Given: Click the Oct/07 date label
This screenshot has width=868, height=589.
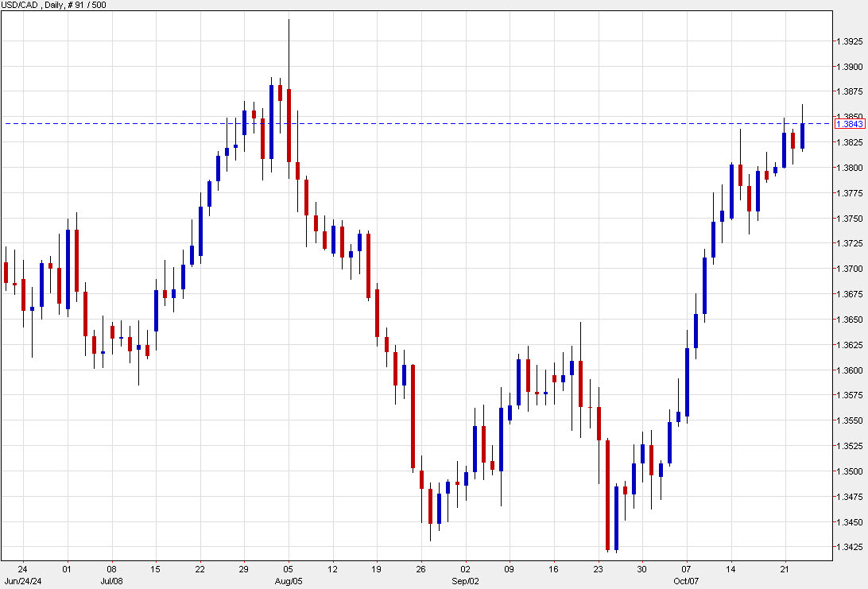Looking at the screenshot, I should [687, 581].
